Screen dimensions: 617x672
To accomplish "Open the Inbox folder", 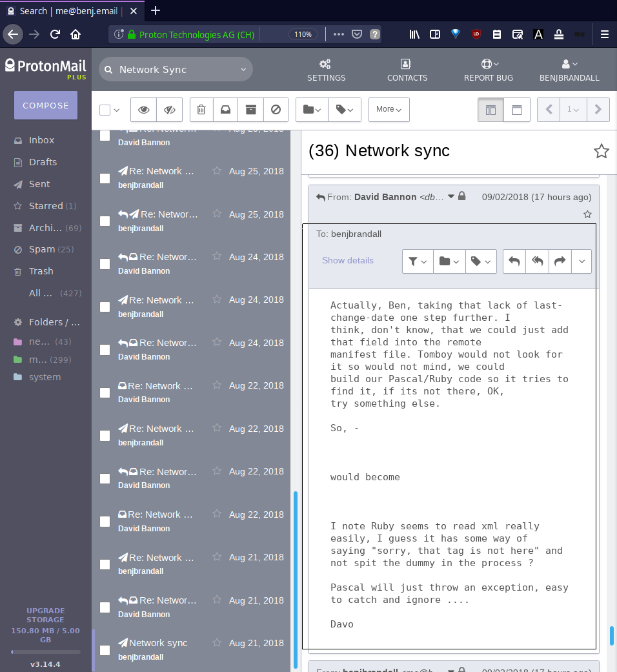I will tap(41, 140).
